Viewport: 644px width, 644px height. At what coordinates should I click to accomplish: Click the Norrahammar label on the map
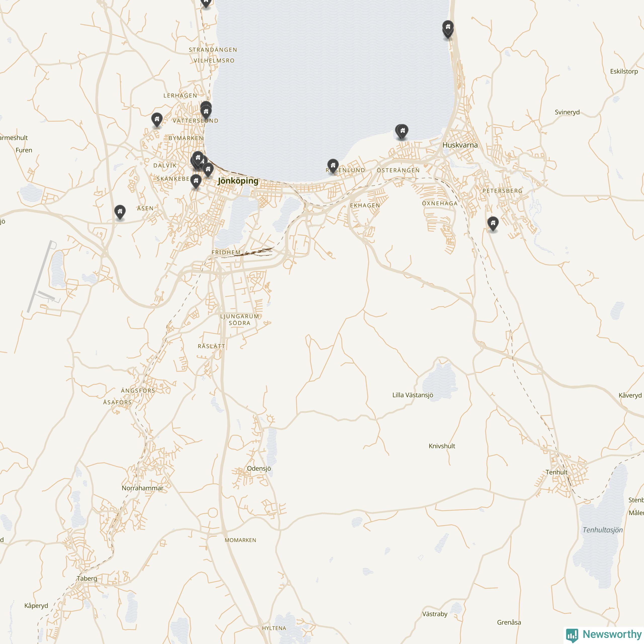[x=142, y=488]
